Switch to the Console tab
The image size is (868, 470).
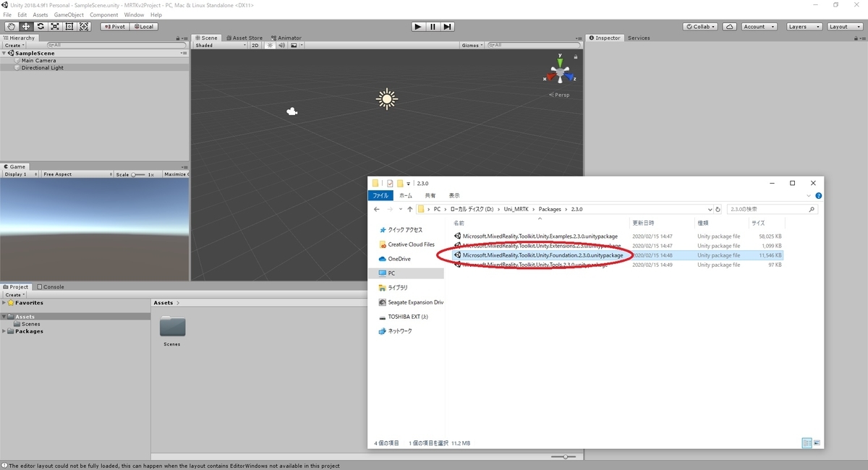(51, 286)
